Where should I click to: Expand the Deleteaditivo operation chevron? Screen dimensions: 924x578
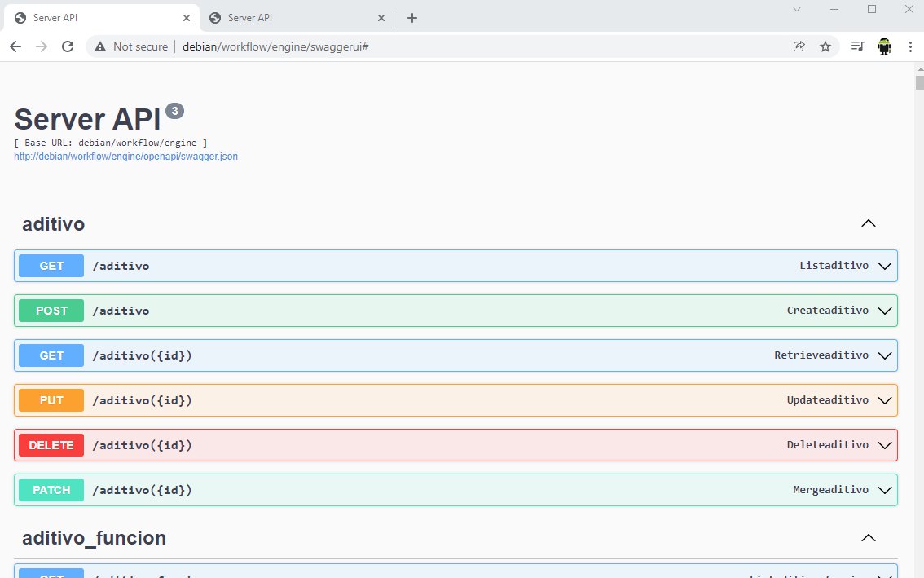[885, 445]
